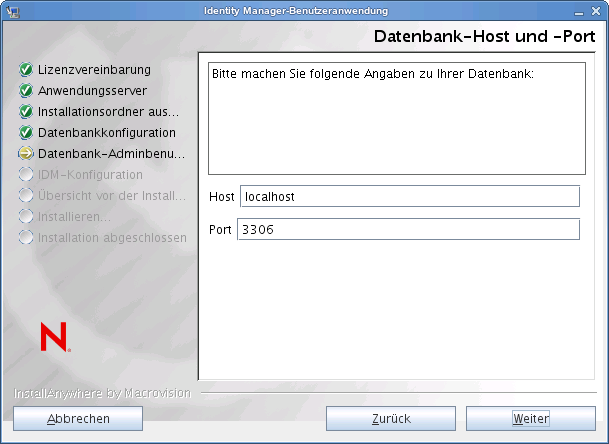Image resolution: width=609 pixels, height=444 pixels.
Task: Select the Datenbankkonfiguration step label
Action: (107, 132)
